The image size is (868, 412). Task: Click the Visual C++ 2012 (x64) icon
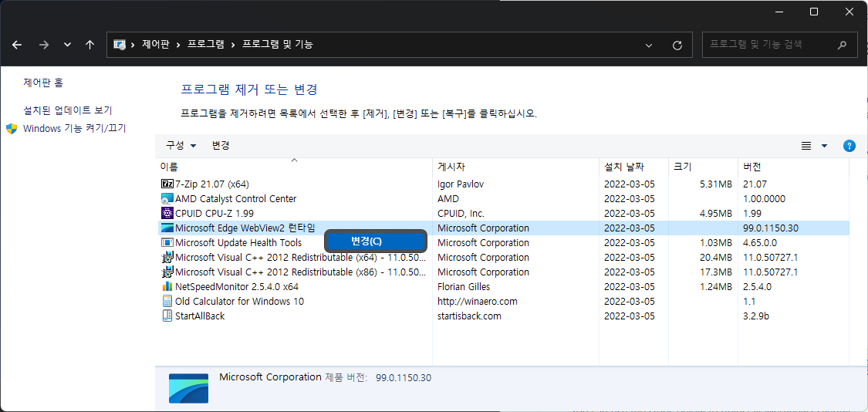click(x=167, y=258)
